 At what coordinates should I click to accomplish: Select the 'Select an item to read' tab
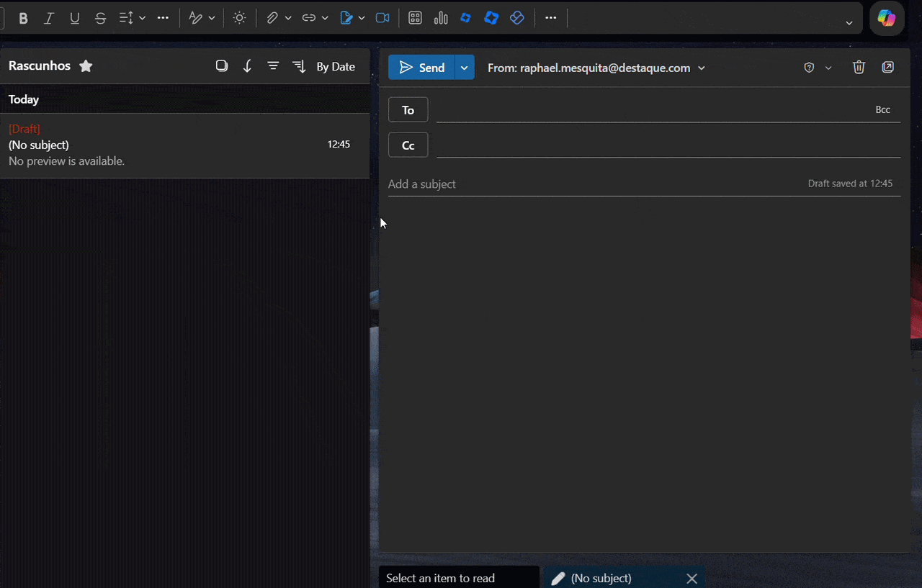coord(440,578)
